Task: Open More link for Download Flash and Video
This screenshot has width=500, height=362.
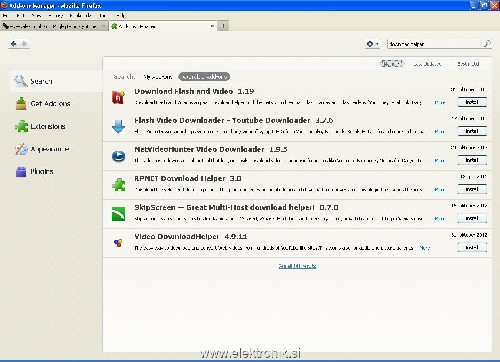Action: click(440, 102)
